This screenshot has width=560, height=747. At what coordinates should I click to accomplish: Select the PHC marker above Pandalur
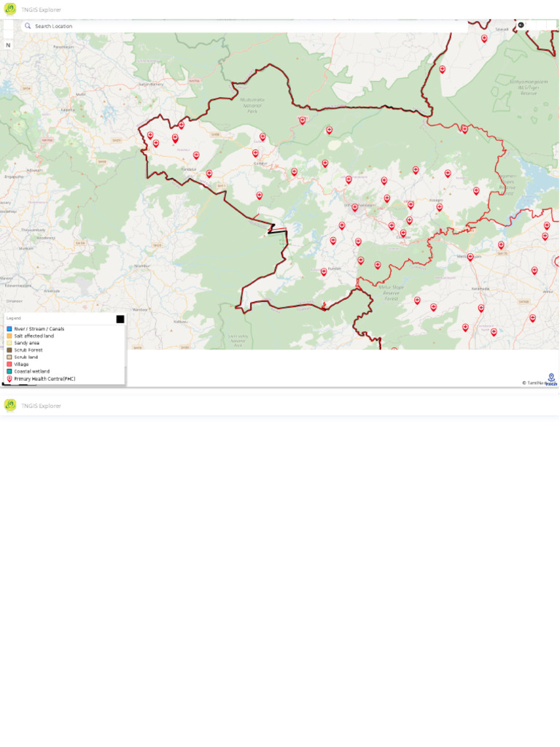(196, 155)
